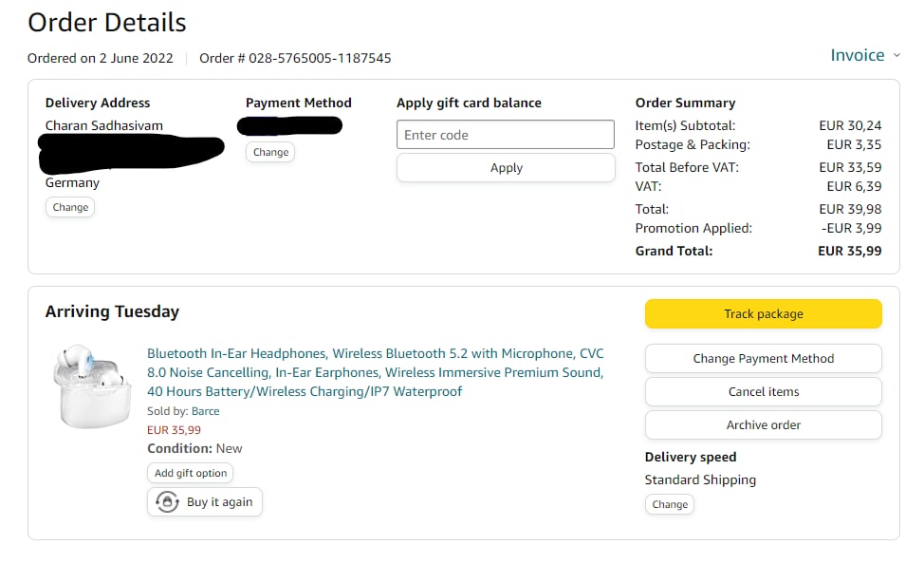Select the Arriving Tuesday heading
This screenshot has height=564, width=924.
[x=112, y=311]
